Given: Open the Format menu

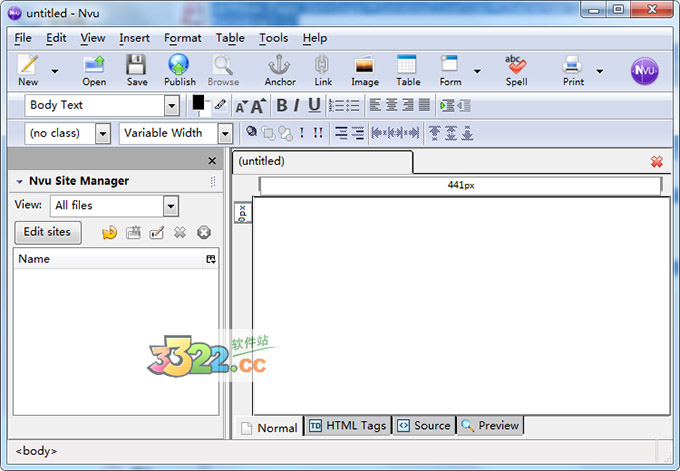Looking at the screenshot, I should pos(183,38).
